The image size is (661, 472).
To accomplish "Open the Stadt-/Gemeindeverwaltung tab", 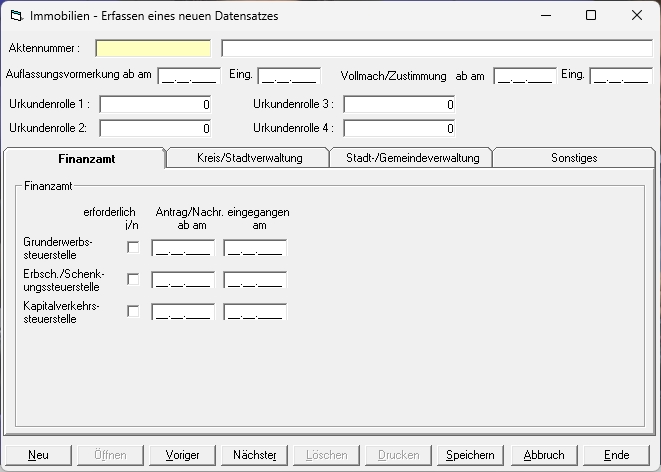I will (411, 158).
